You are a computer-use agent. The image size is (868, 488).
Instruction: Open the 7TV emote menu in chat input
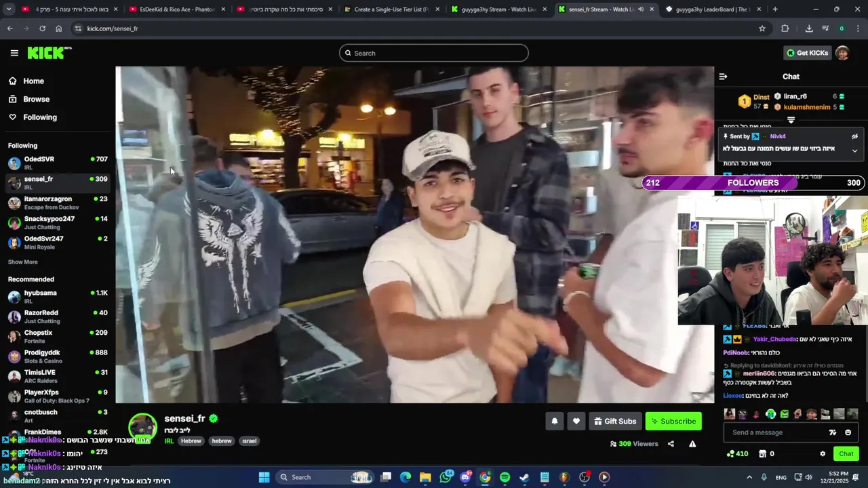click(x=833, y=432)
